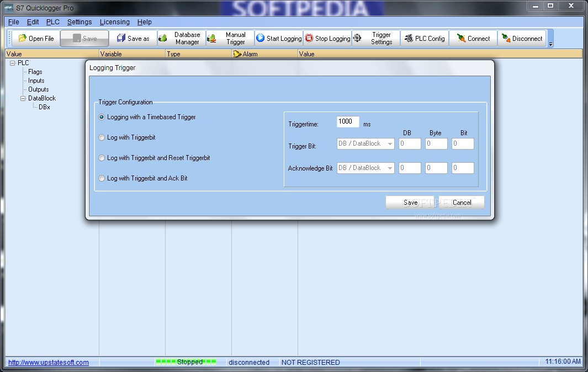588x372 pixels.
Task: Click the greyed Save toolbar button
Action: [x=84, y=38]
